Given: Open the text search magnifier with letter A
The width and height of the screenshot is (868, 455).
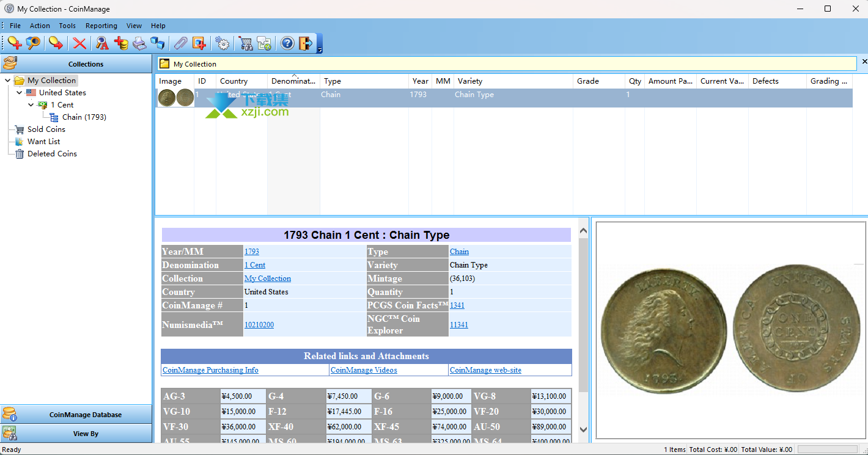Looking at the screenshot, I should pyautogui.click(x=102, y=43).
